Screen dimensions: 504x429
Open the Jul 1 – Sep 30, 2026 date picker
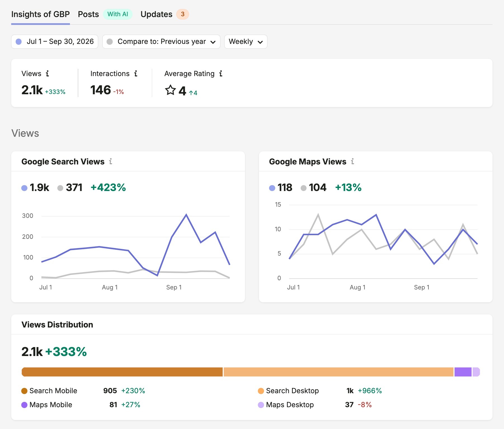[x=55, y=42]
